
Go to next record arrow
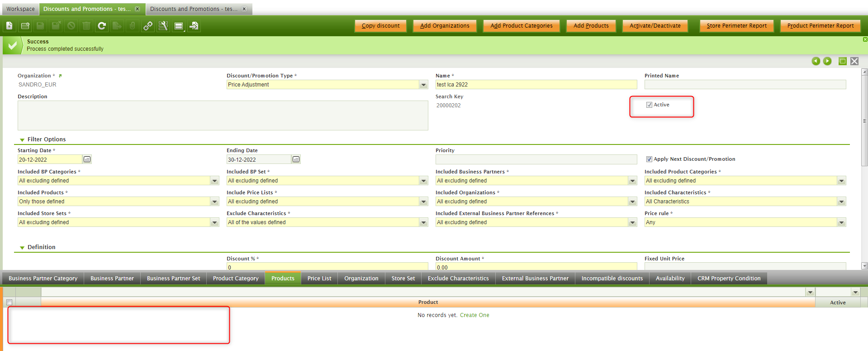pyautogui.click(x=827, y=61)
